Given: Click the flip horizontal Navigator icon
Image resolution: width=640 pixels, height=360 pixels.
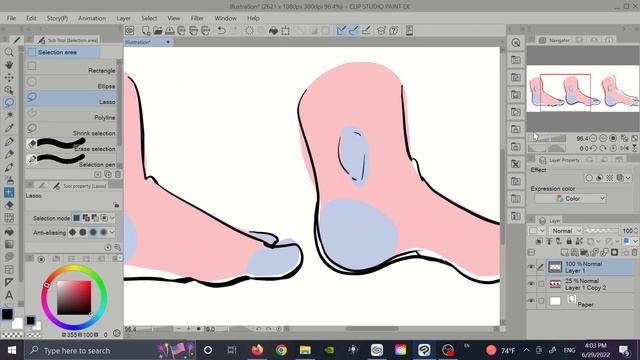Looking at the screenshot, I should pyautogui.click(x=624, y=149).
